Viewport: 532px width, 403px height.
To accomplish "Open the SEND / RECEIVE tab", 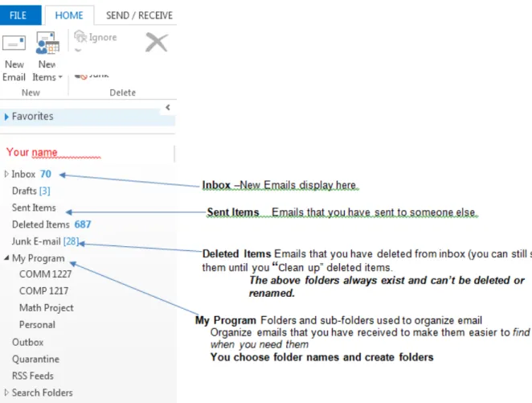I will 139,15.
